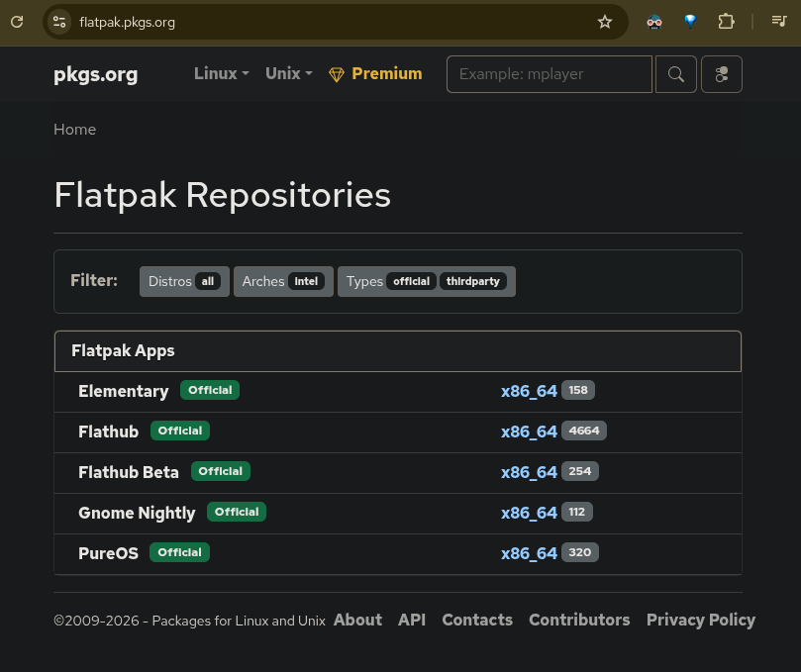Click the Home breadcrumb link

pos(74,130)
